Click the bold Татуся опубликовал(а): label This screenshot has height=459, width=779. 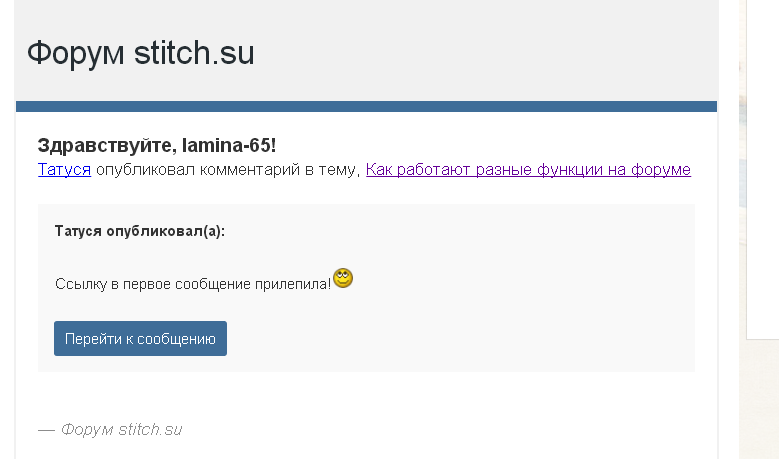pyautogui.click(x=140, y=231)
